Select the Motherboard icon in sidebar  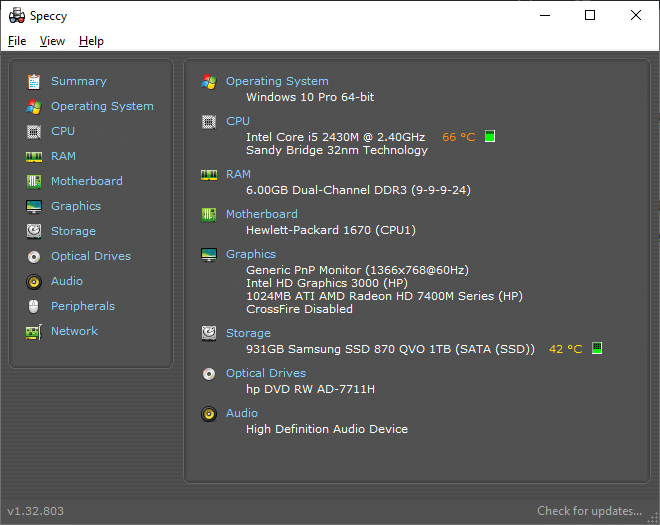[34, 181]
